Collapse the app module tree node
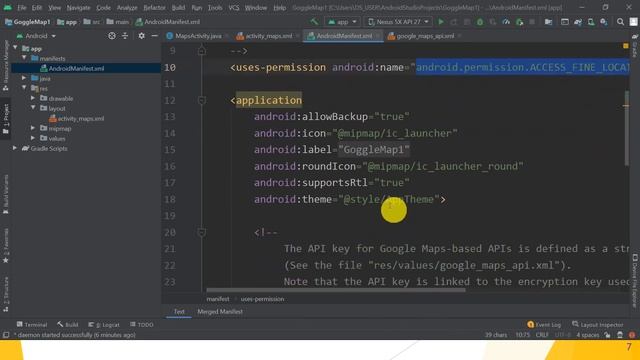640x360 pixels. (x=16, y=48)
